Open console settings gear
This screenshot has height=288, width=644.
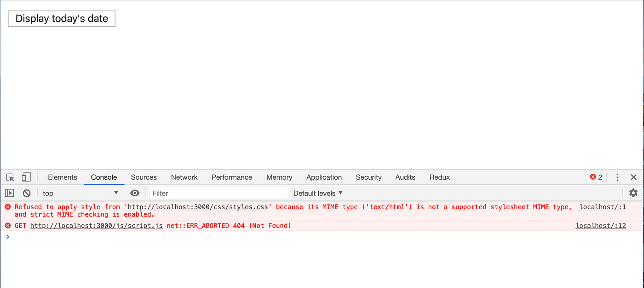tap(633, 193)
